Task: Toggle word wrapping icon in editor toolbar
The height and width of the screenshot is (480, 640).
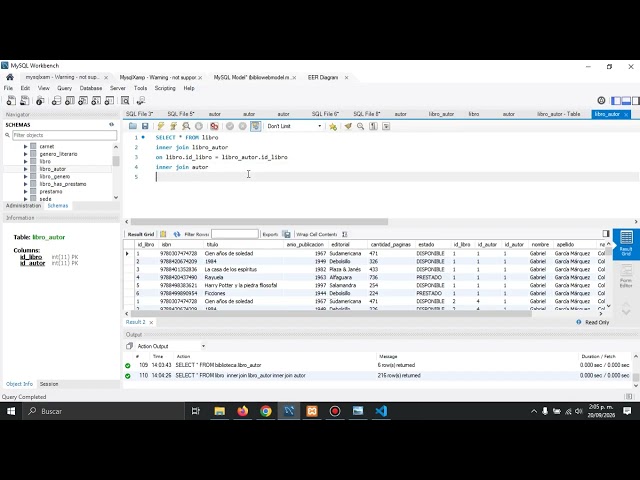Action: coord(386,126)
